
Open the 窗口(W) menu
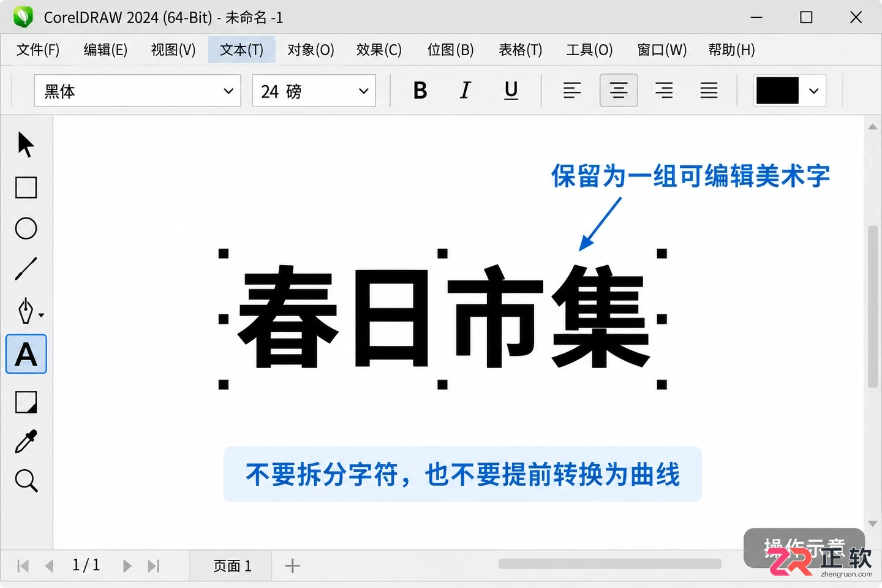pyautogui.click(x=662, y=50)
